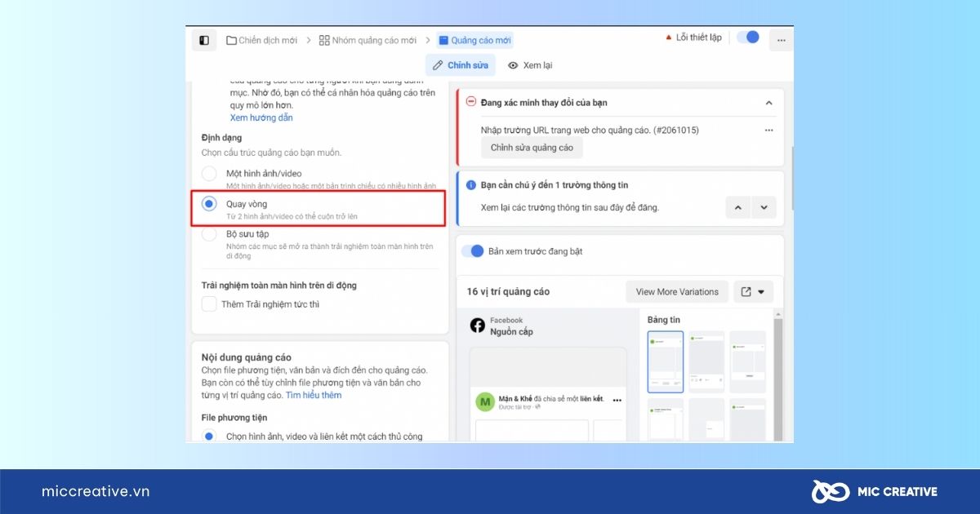
Task: Turn off the ad toggle in the top bar
Action: coord(748,38)
